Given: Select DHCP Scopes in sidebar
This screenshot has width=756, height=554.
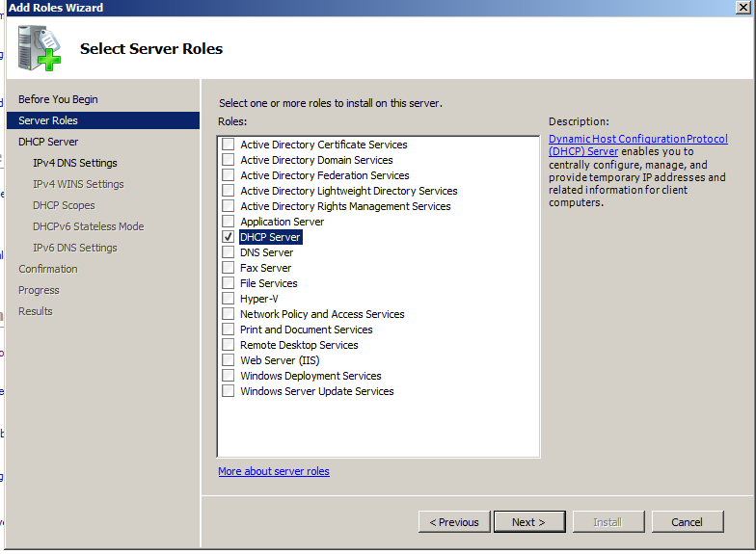Looking at the screenshot, I should pyautogui.click(x=64, y=205).
